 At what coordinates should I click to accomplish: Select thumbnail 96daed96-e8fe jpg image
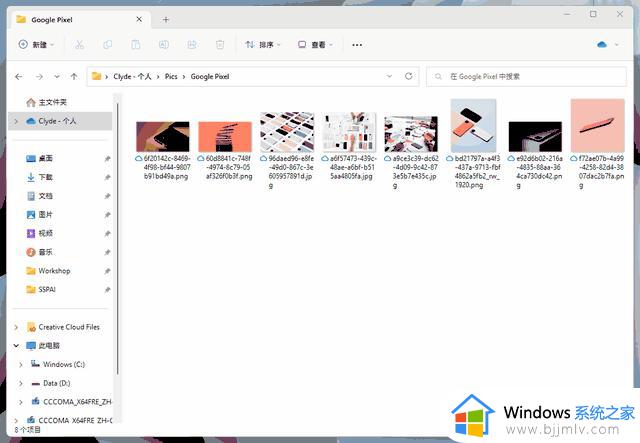[x=287, y=132]
